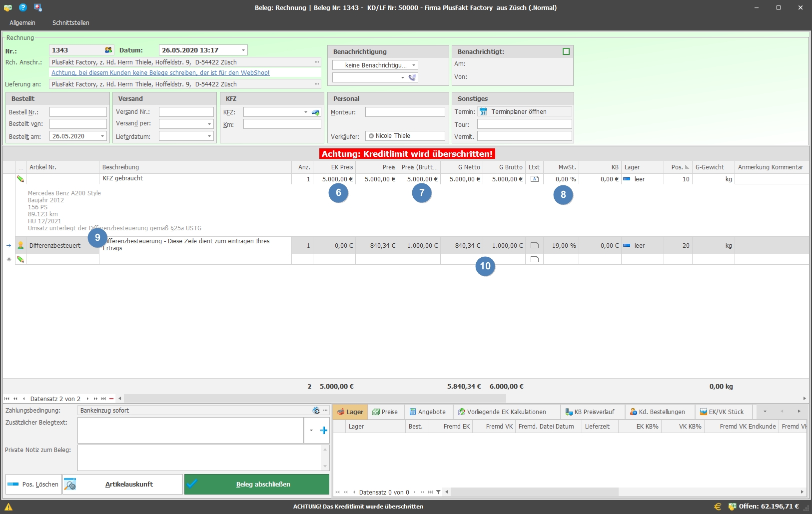
Task: Click the Tour input field
Action: [524, 124]
